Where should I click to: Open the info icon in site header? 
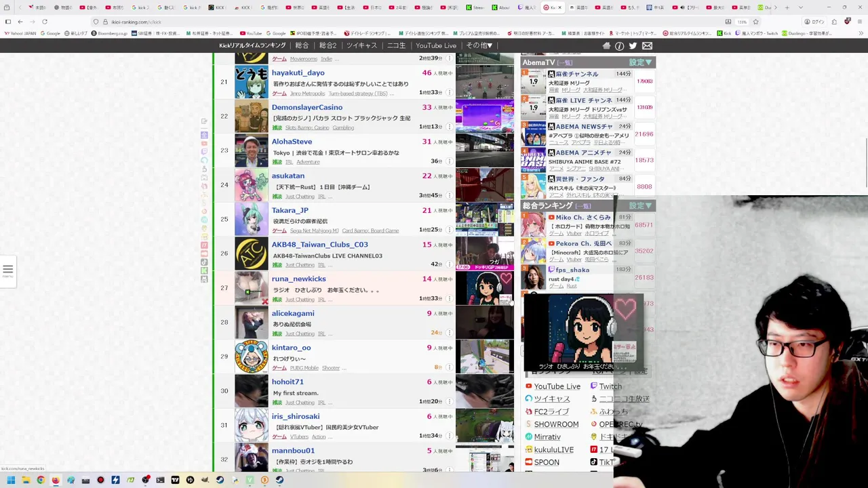(x=619, y=45)
